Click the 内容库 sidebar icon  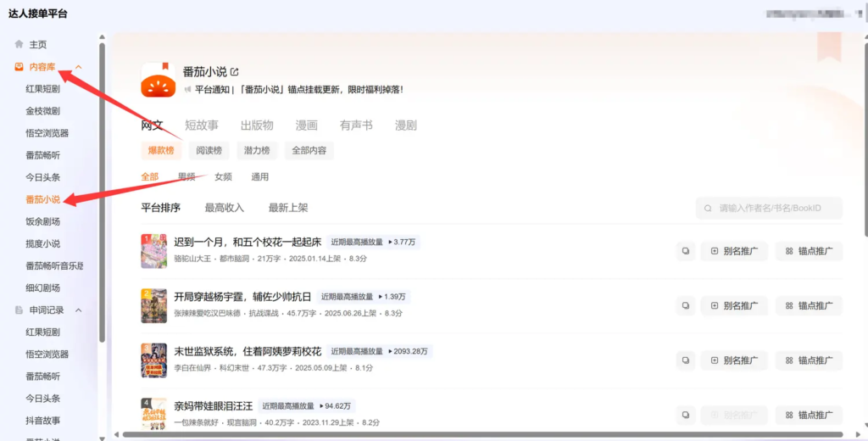pos(19,66)
